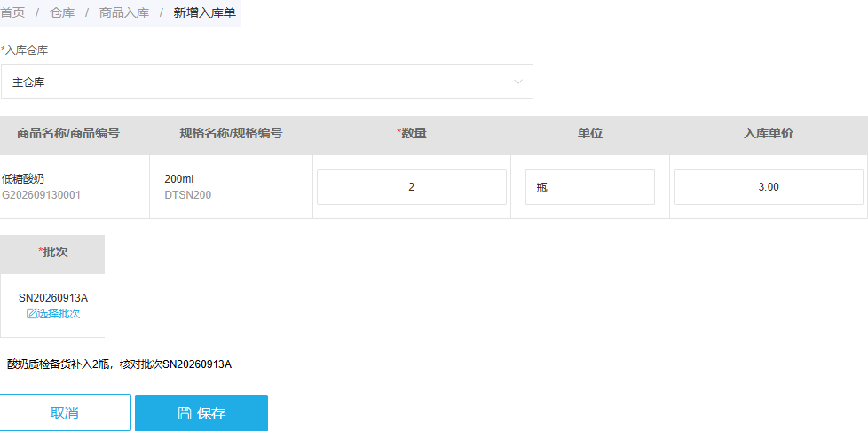
Task: Open the 入库仓库 warehouse dropdown
Action: [267, 82]
